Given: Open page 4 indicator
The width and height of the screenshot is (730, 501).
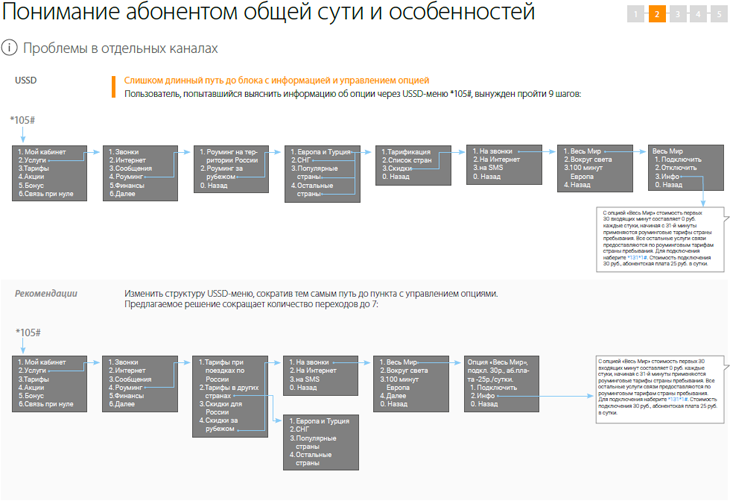Looking at the screenshot, I should pyautogui.click(x=698, y=14).
